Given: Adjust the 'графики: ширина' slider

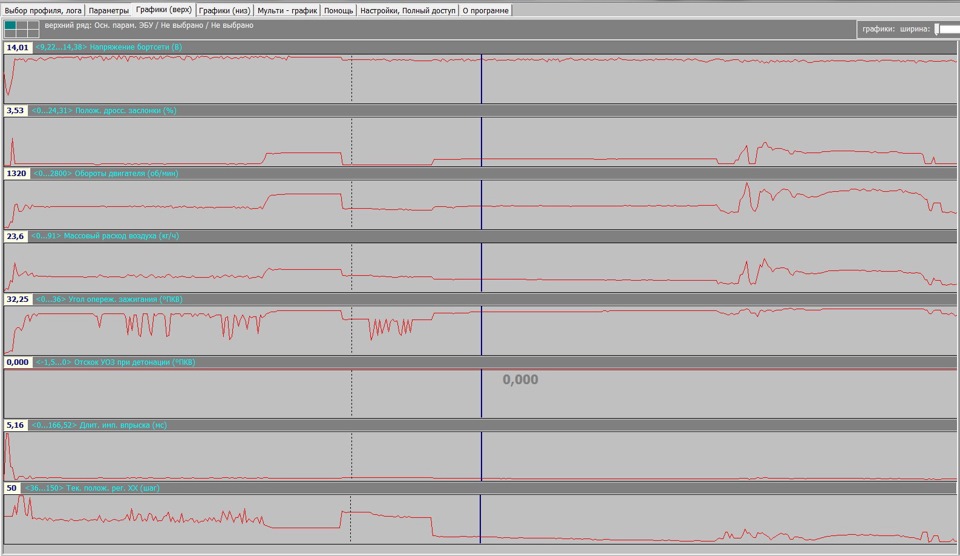Looking at the screenshot, I should [937, 29].
